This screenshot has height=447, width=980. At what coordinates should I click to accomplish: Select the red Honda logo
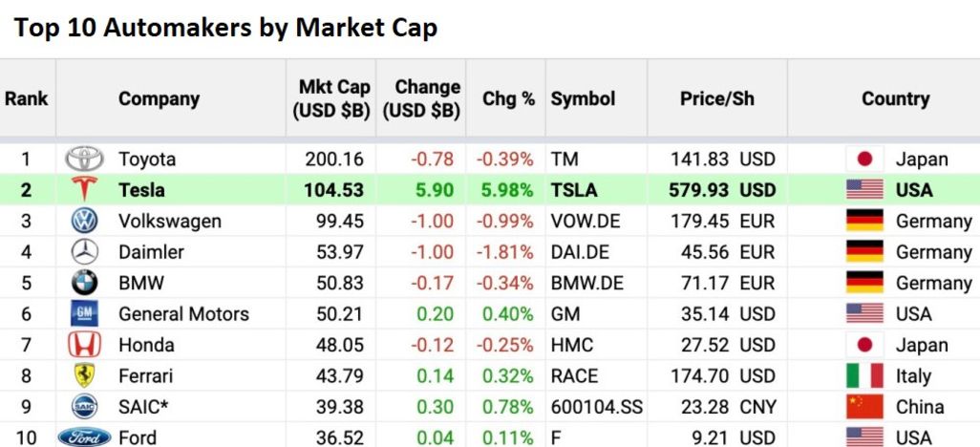(x=84, y=345)
